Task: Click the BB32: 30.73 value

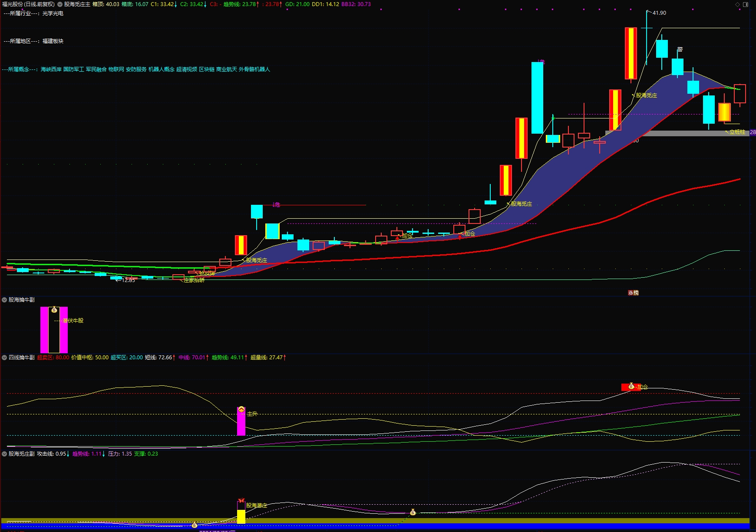Action: point(356,4)
